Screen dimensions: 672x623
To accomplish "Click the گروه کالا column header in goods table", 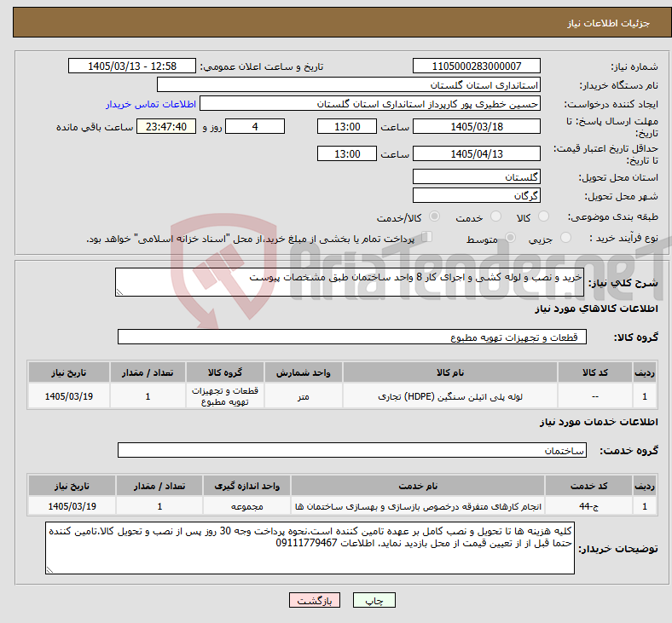I will [x=225, y=372].
